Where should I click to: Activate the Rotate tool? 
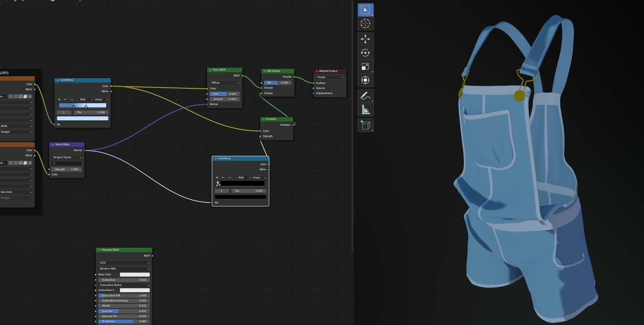pyautogui.click(x=365, y=53)
